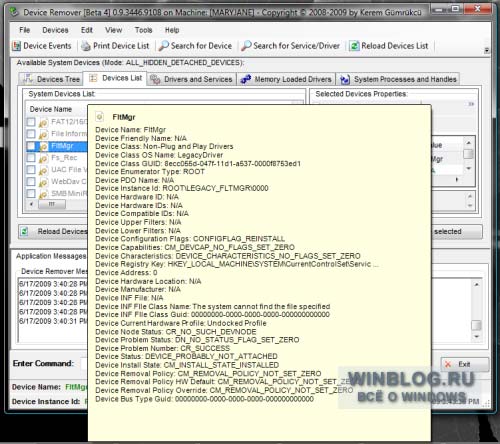Click the device icon beside SMB MiniR
Screen dimensions: 500x444
point(43,194)
